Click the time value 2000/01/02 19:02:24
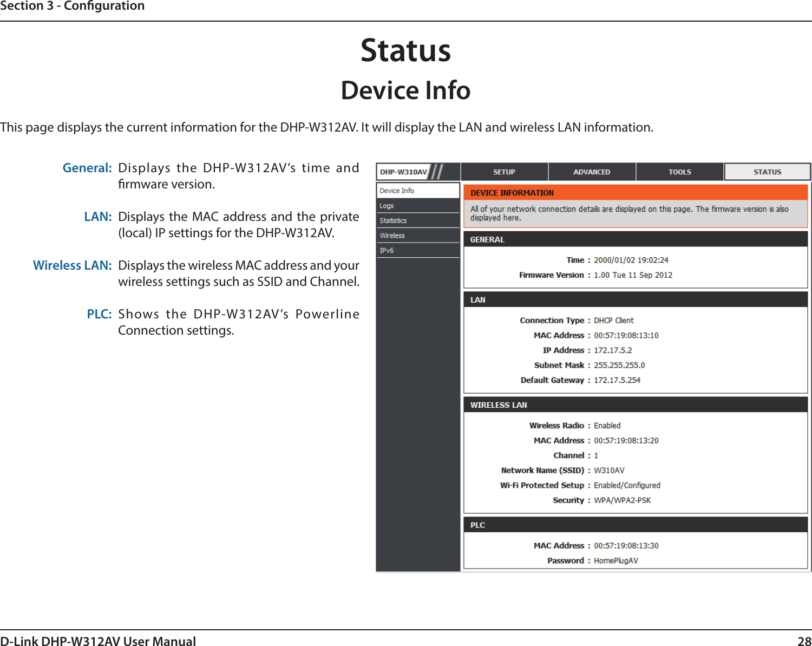The width and height of the screenshot is (812, 646). coord(631,260)
